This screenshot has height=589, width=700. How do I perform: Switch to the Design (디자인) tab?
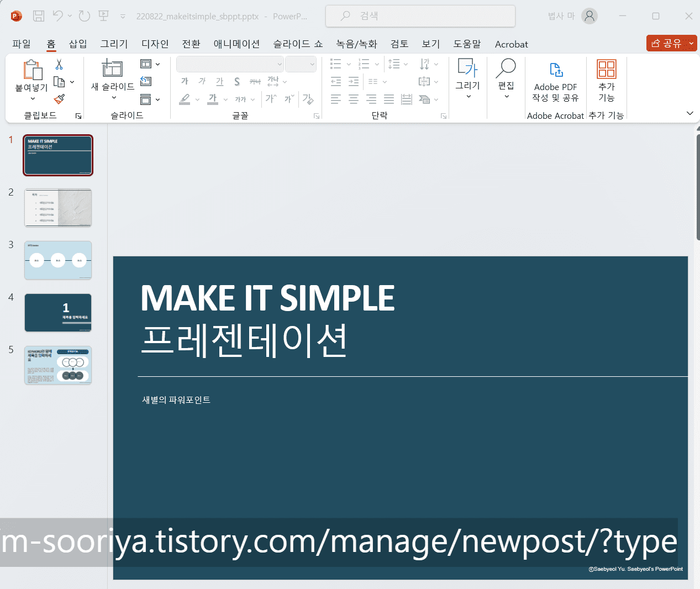pos(155,44)
